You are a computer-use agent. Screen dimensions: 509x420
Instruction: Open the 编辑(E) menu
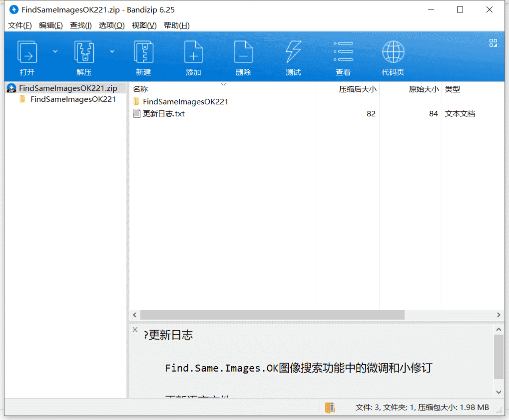pyautogui.click(x=50, y=25)
